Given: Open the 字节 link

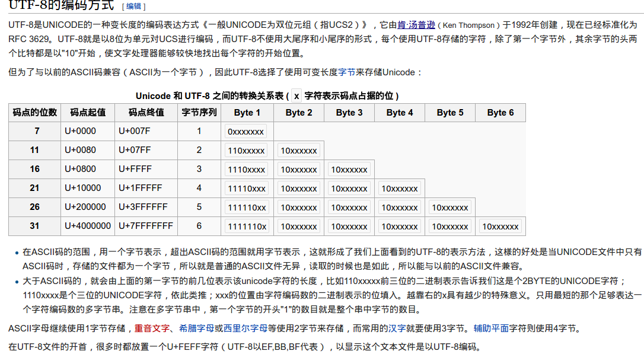Looking at the screenshot, I should tap(347, 72).
